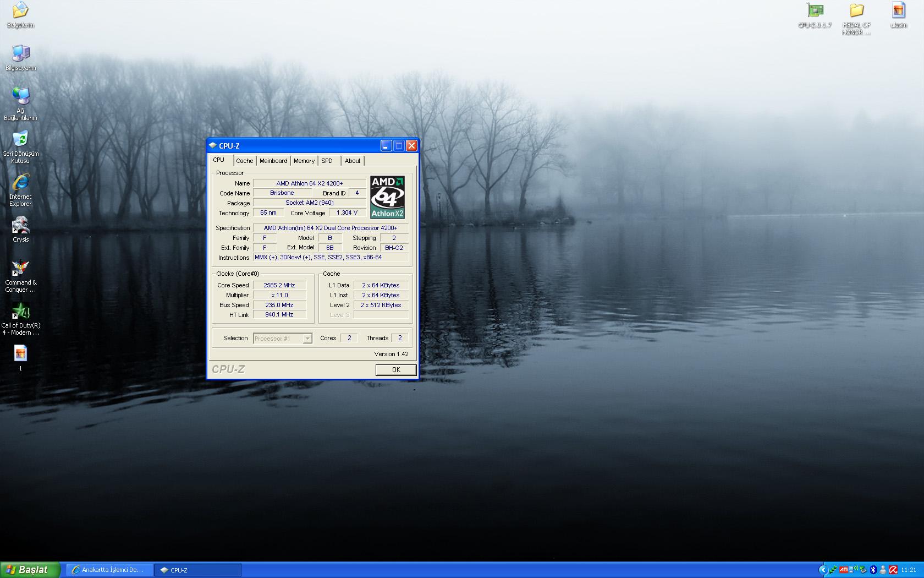This screenshot has height=578, width=924.
Task: Click the Stepping value 2
Action: (394, 238)
